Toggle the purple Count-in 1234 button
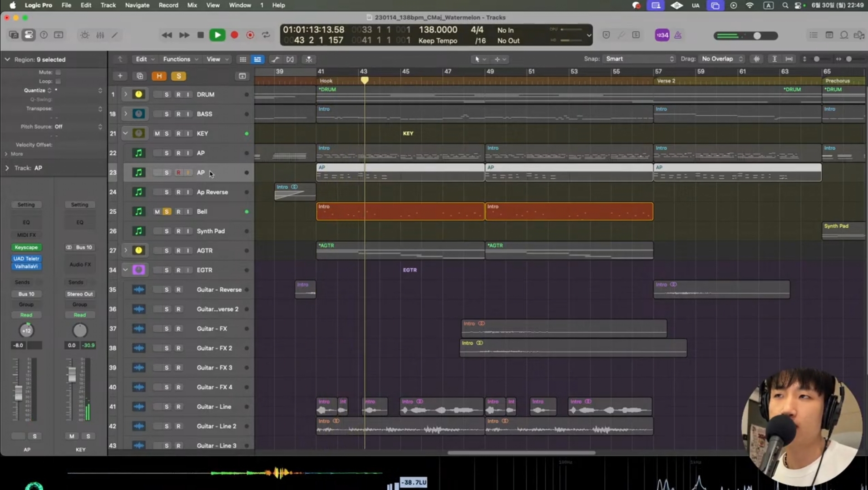Image resolution: width=868 pixels, height=490 pixels. [x=662, y=35]
